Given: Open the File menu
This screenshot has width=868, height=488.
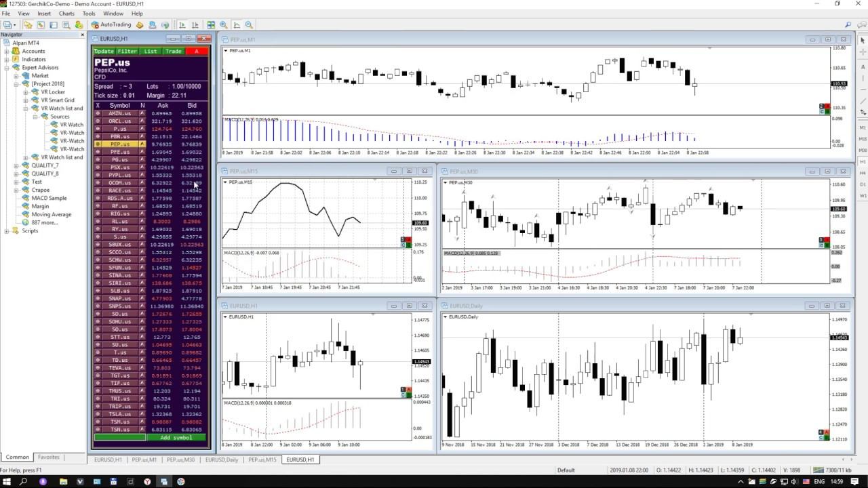Looking at the screenshot, I should click(x=6, y=14).
